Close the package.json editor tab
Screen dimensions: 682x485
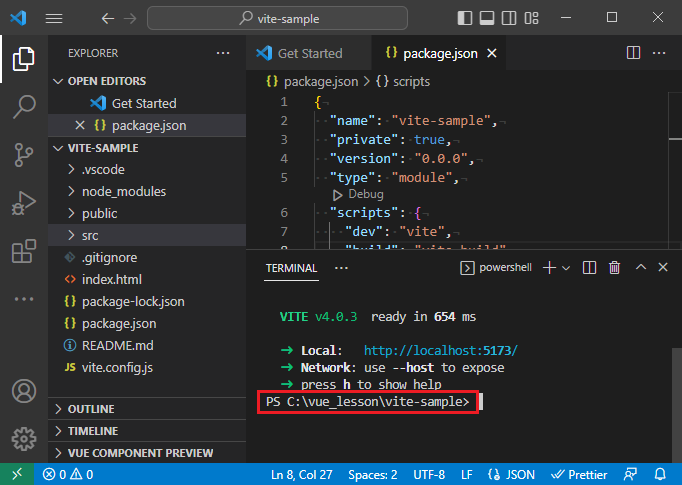pos(492,53)
